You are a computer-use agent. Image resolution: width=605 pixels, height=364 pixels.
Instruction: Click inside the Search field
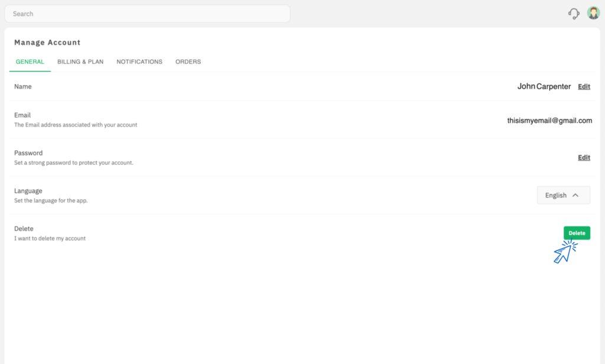click(147, 14)
